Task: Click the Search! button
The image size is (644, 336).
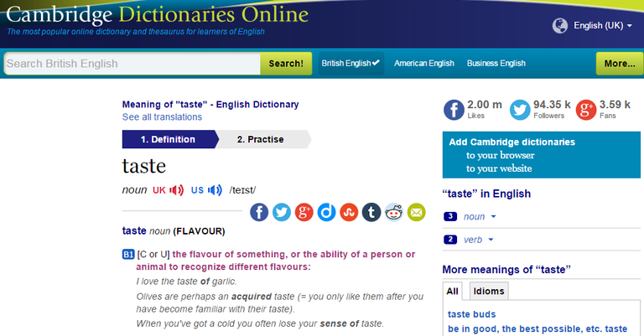Action: (x=286, y=64)
